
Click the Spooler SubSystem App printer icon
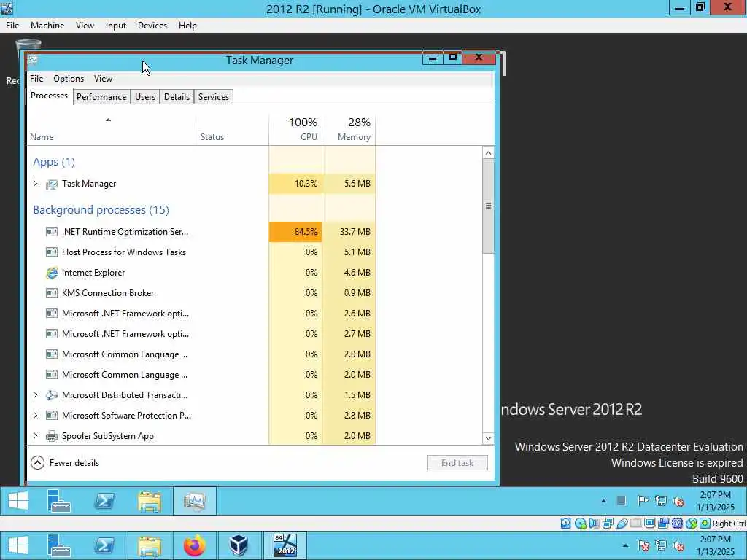click(52, 436)
